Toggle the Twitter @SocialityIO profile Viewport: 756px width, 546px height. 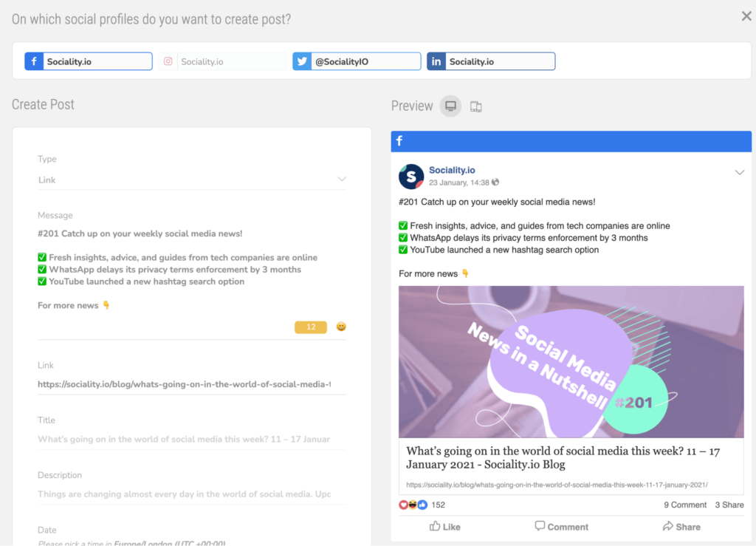(357, 61)
